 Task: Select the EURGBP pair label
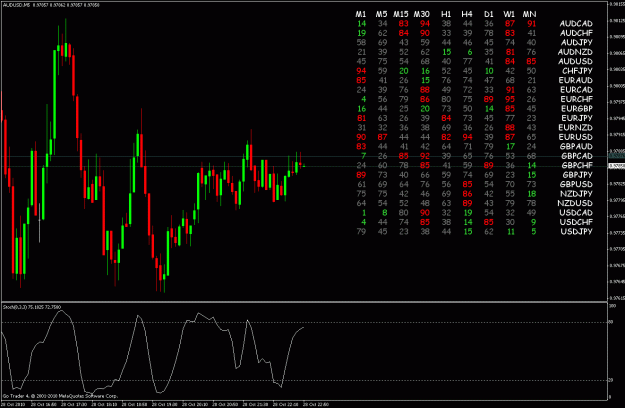tap(577, 109)
